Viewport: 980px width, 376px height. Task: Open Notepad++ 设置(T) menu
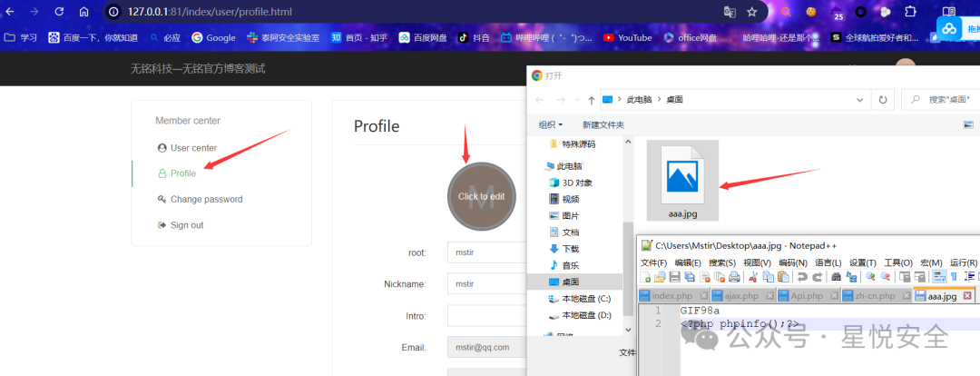(x=863, y=262)
